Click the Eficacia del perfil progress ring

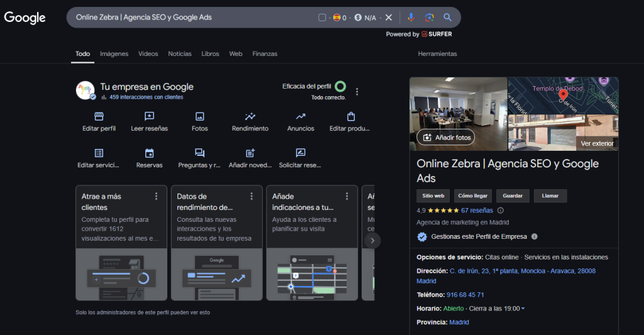pos(340,87)
